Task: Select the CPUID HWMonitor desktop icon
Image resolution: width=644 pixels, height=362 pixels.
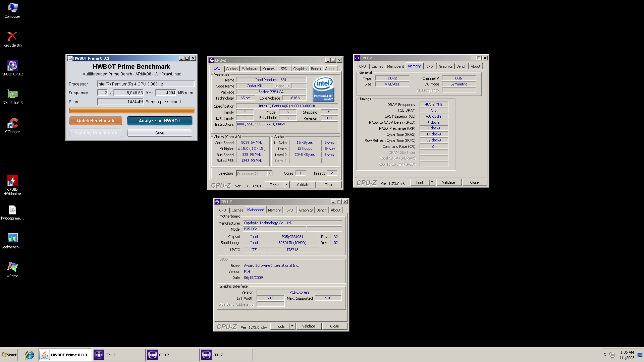Action: [12, 185]
